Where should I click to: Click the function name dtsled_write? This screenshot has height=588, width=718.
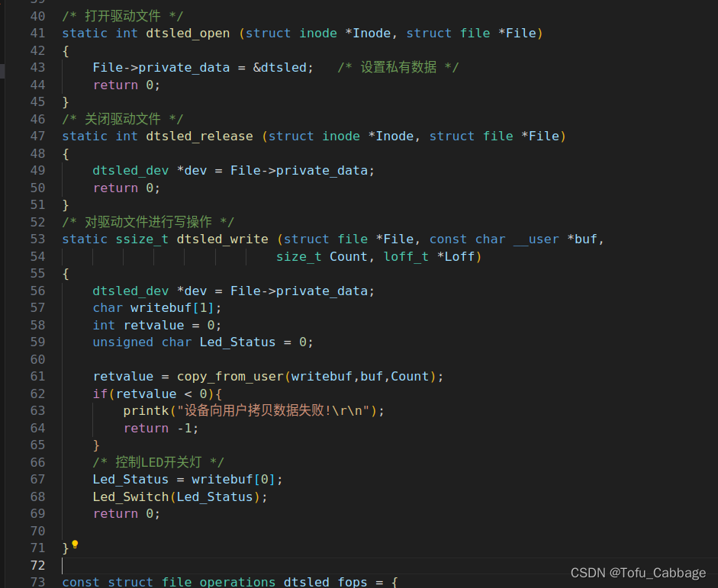click(222, 239)
